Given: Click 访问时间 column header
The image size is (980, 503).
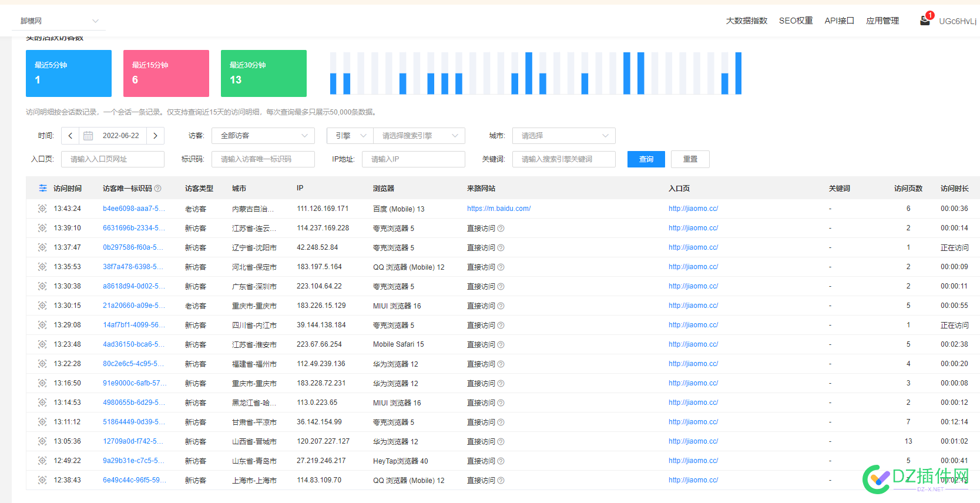Looking at the screenshot, I should tap(68, 189).
